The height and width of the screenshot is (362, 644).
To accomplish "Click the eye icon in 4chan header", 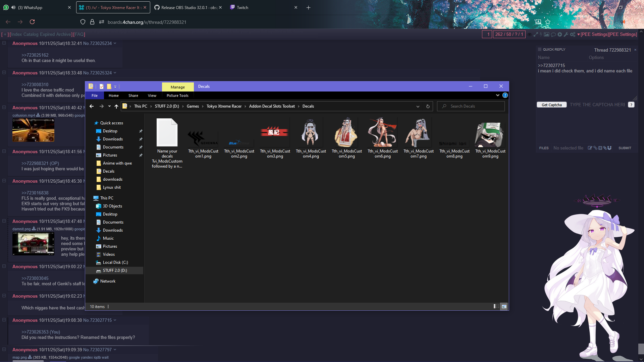I will click(529, 35).
